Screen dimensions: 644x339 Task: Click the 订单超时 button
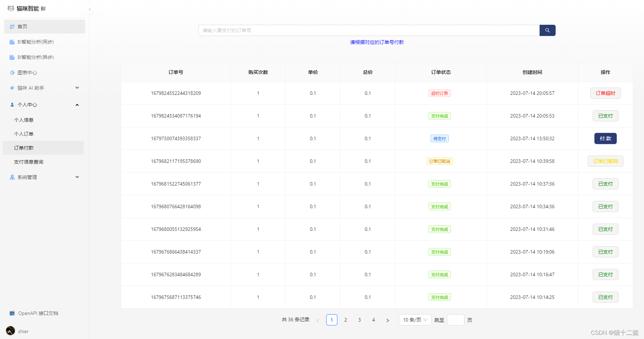(606, 93)
